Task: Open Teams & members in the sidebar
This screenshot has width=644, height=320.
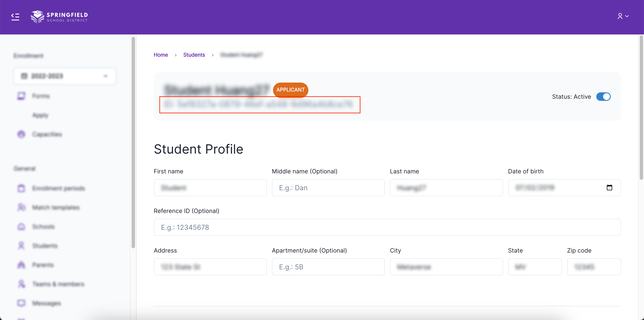Action: (58, 284)
